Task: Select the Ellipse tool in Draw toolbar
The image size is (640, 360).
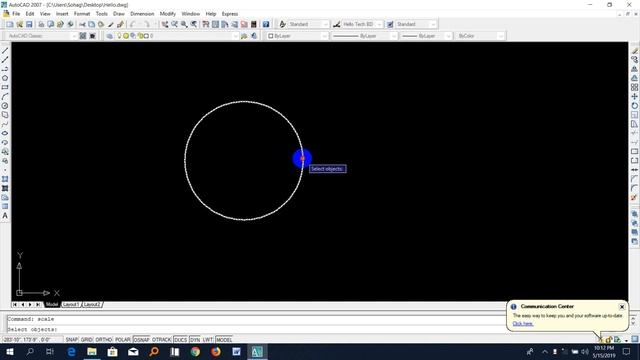Action: (5, 133)
